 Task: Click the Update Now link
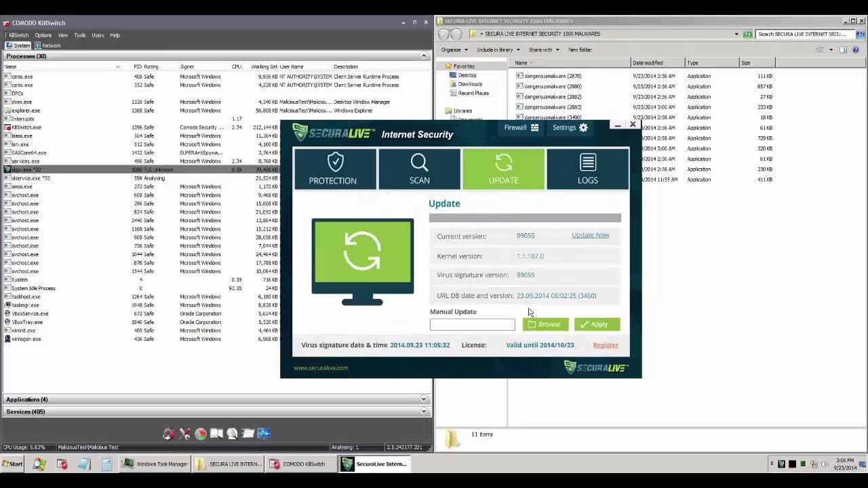pos(590,235)
